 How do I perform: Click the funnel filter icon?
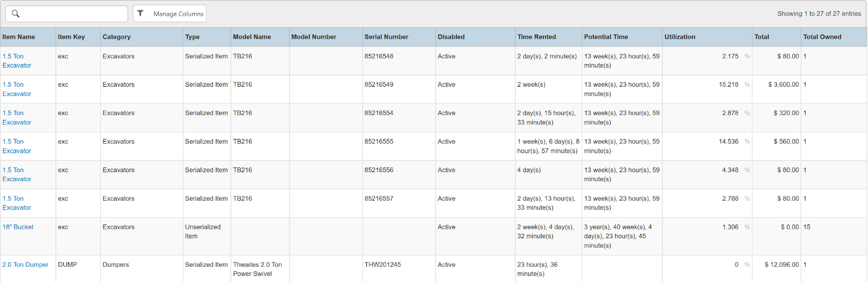click(x=141, y=14)
